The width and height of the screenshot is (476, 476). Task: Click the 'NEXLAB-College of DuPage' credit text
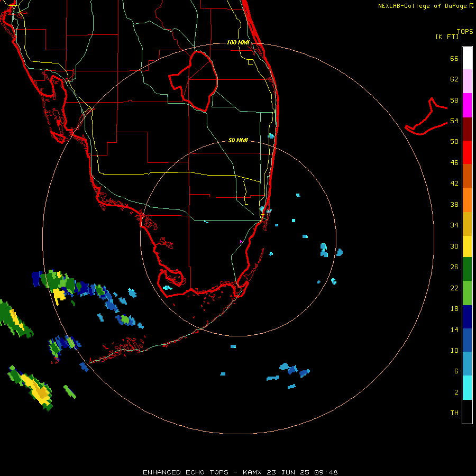point(423,6)
